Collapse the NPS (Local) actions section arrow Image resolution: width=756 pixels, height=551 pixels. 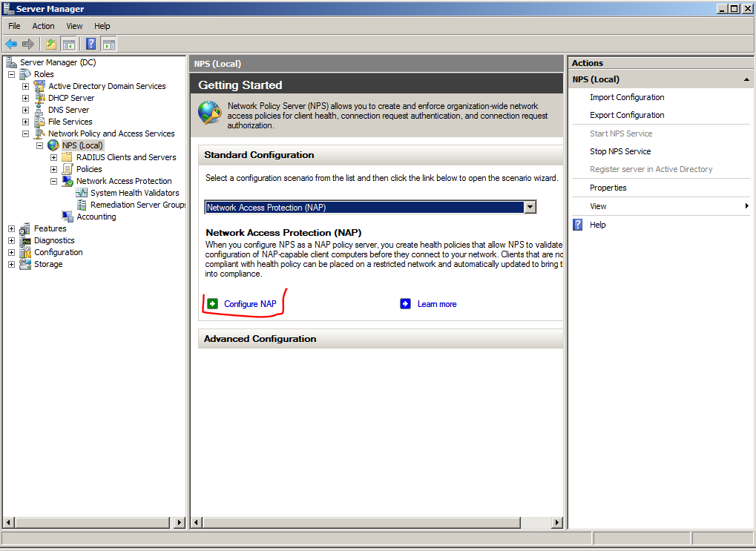[746, 79]
